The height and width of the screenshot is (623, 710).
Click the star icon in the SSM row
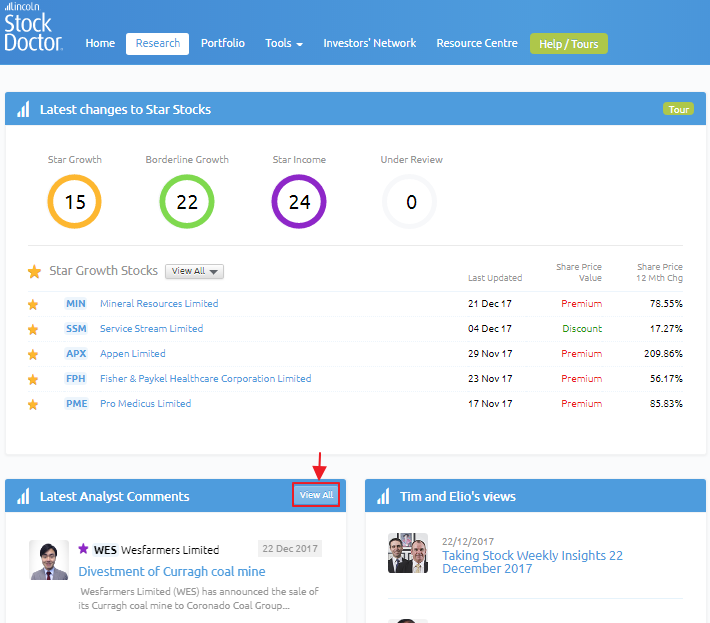click(33, 329)
